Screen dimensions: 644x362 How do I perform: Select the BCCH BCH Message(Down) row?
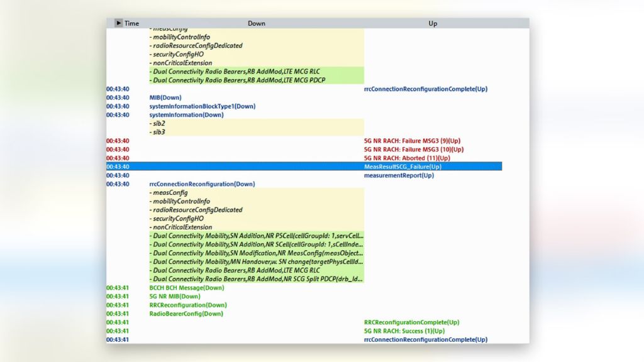click(186, 288)
